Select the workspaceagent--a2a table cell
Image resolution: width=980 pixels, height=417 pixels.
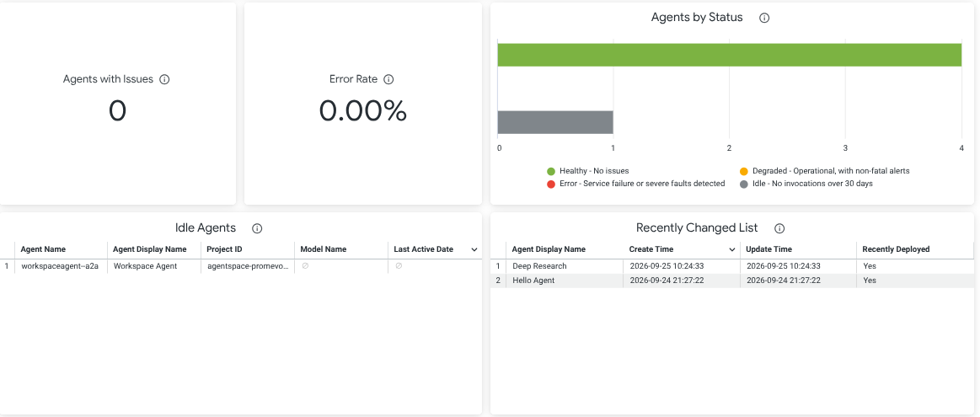pos(60,266)
